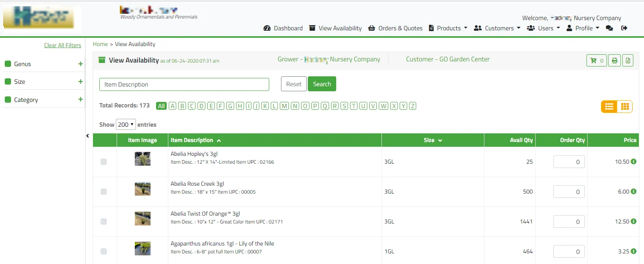Image resolution: width=644 pixels, height=264 pixels.
Task: Click Clear All Filters link
Action: [63, 45]
